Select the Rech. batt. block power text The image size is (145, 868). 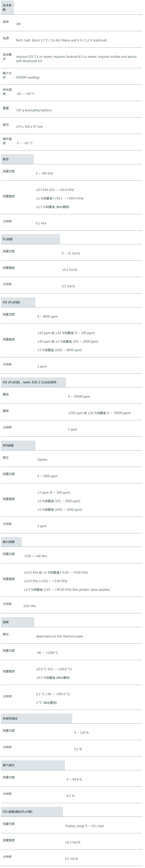[x=61, y=41]
